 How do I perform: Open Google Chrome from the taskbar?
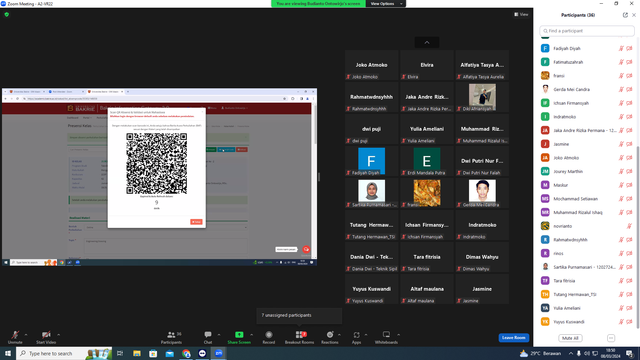186,353
